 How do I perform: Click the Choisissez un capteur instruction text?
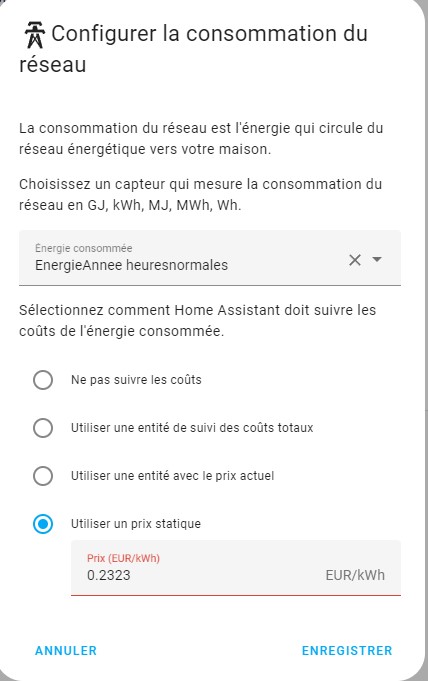coord(200,194)
